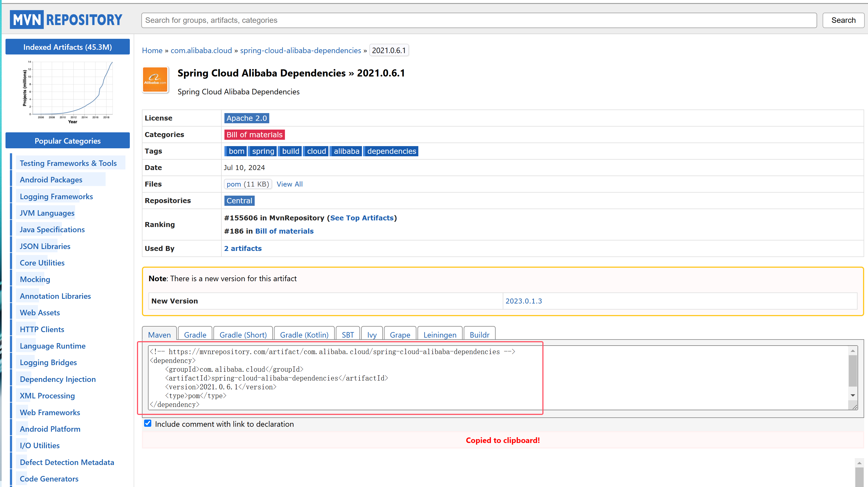Image resolution: width=868 pixels, height=487 pixels.
Task: Click View All files link
Action: [289, 184]
